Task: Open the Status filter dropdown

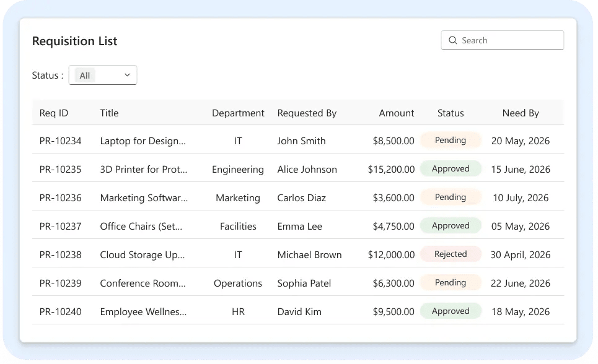Action: [x=103, y=75]
